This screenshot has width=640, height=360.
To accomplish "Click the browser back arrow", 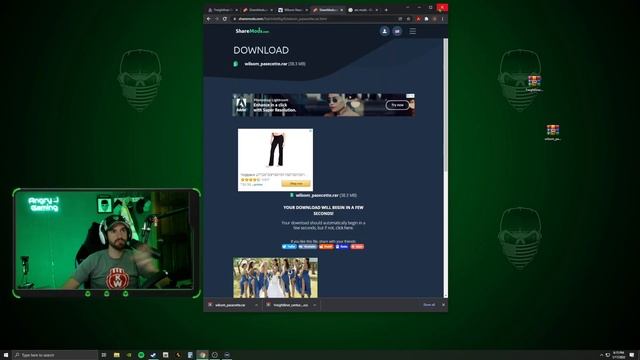I will pos(209,19).
